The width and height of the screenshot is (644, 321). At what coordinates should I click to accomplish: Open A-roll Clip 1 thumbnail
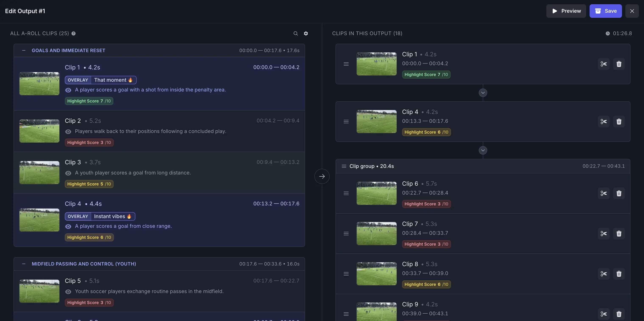point(39,84)
